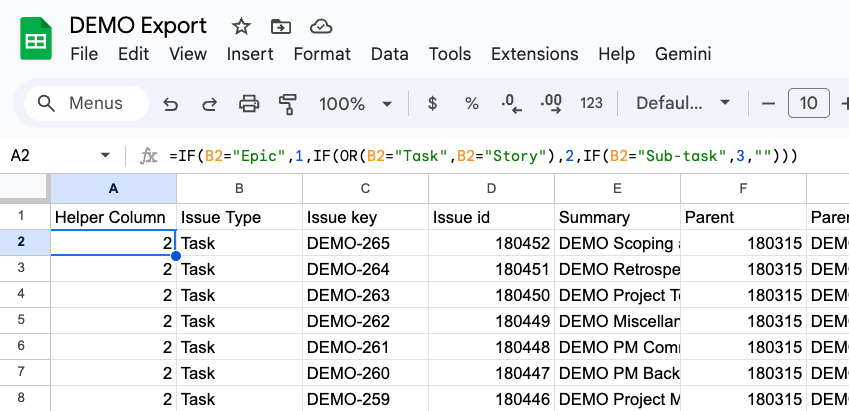Click the Summary header cell
The height and width of the screenshot is (411, 849).
[x=617, y=217]
